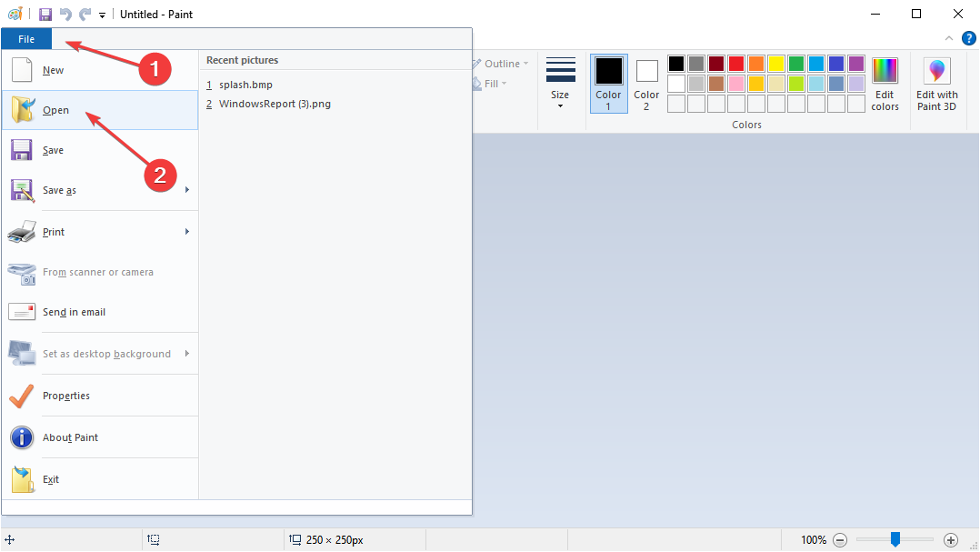Click the folder Open icon
The image size is (980, 552).
(x=23, y=109)
